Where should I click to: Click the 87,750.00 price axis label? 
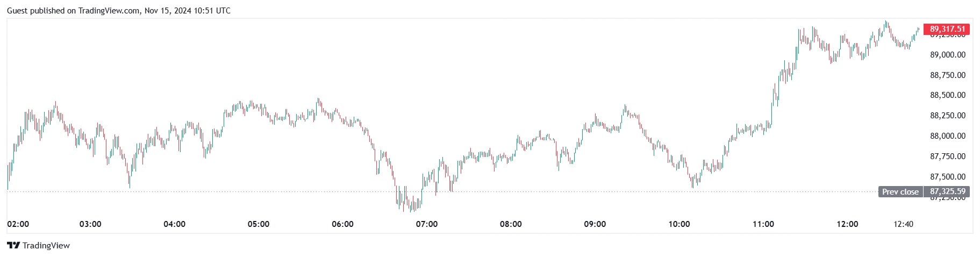947,156
